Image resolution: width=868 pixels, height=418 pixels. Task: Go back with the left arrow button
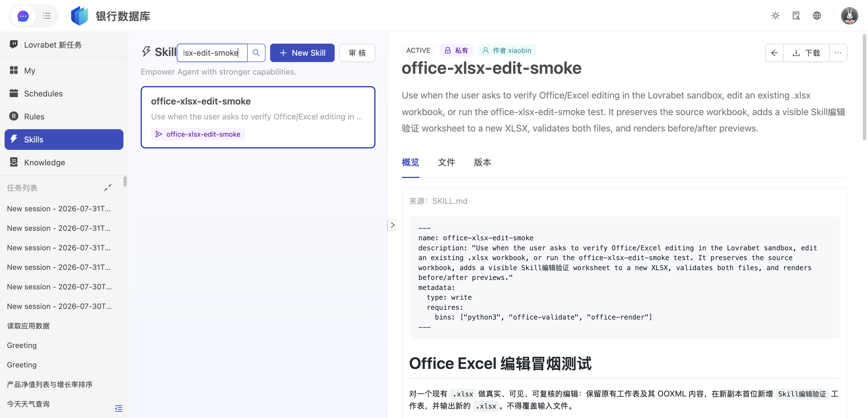pyautogui.click(x=774, y=53)
